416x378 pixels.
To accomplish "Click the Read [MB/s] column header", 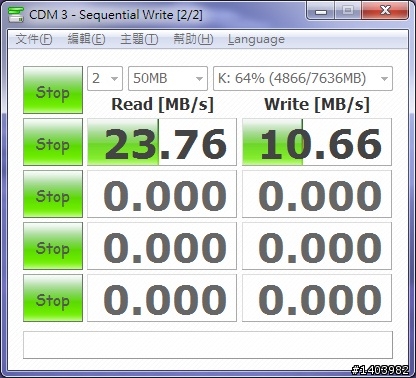I will pos(162,104).
